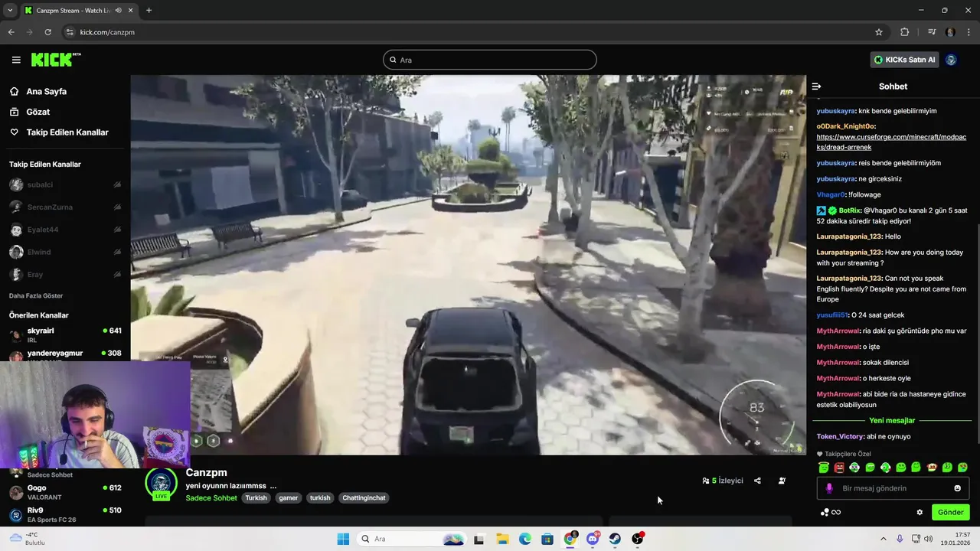Open the hamburger sidebar menu
Viewport: 980px width, 551px height.
pos(16,60)
